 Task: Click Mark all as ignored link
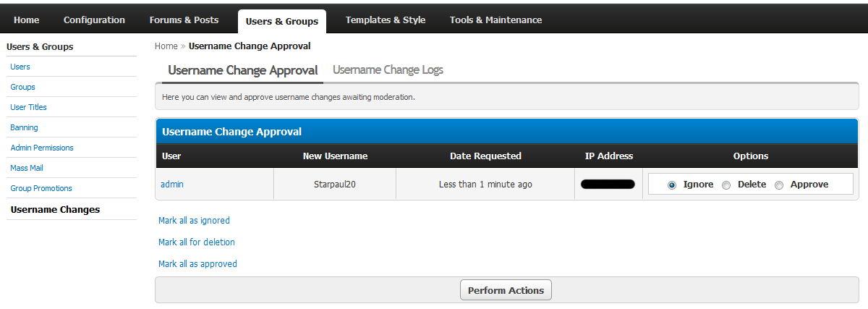(x=194, y=221)
